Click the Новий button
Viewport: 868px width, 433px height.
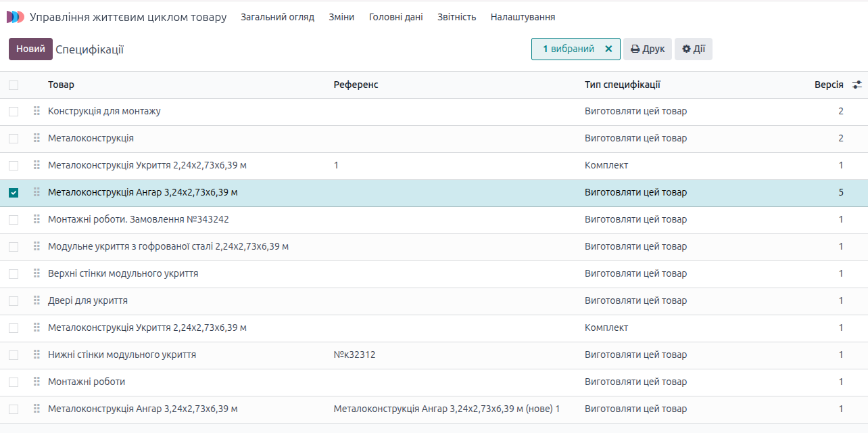[x=30, y=49]
